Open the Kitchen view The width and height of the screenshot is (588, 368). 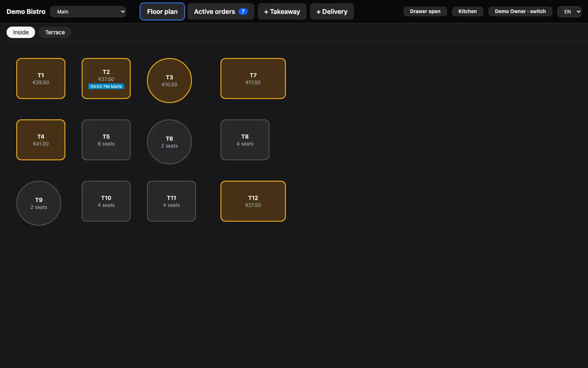click(468, 11)
